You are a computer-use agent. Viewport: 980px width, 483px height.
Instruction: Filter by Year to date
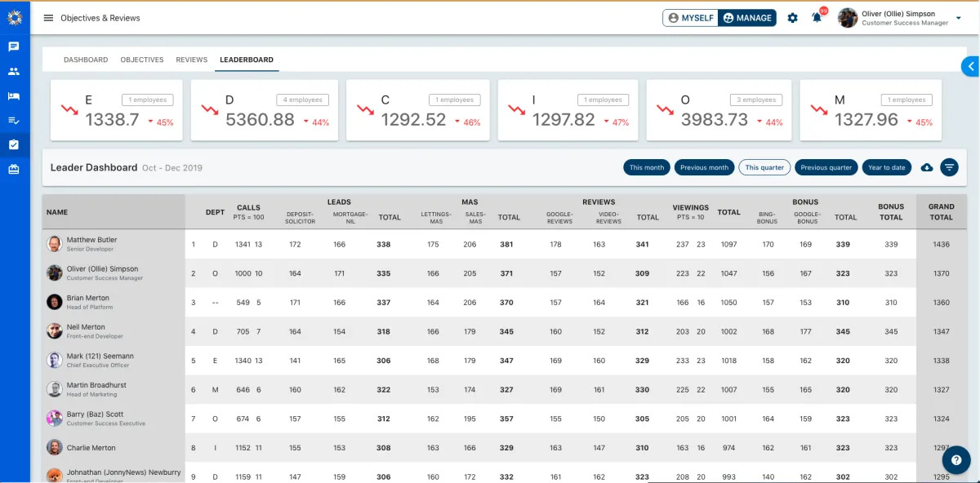pyautogui.click(x=887, y=167)
